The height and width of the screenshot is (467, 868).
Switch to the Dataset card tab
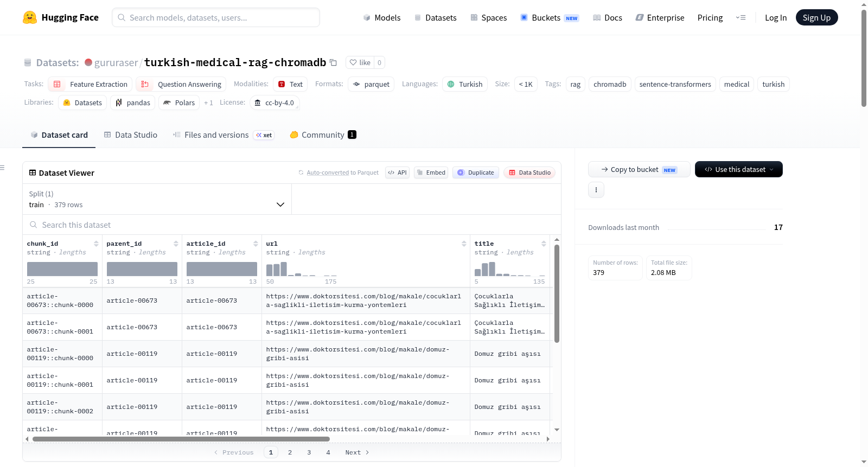59,135
